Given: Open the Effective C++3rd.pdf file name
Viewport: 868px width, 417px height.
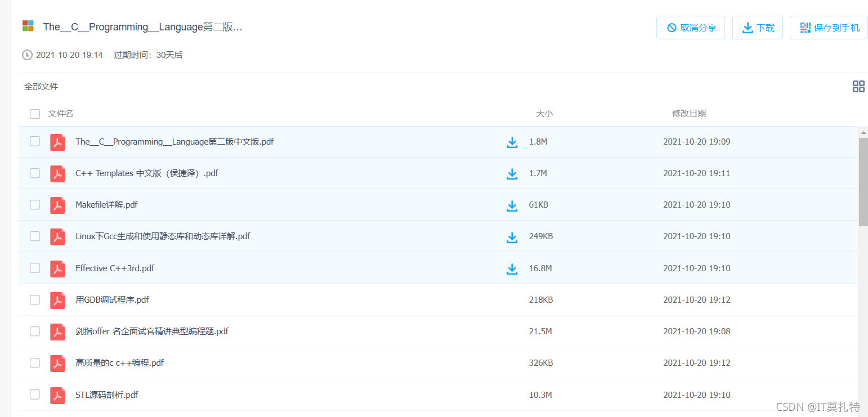Looking at the screenshot, I should (x=115, y=268).
